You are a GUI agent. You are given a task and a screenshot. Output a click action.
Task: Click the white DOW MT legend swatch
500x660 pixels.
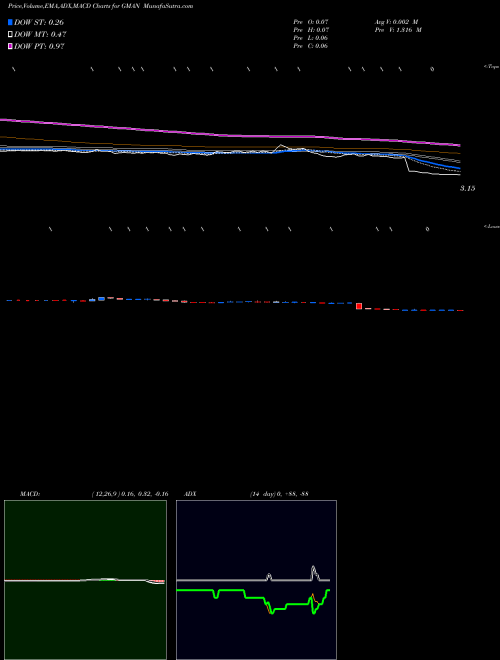coord(10,34)
